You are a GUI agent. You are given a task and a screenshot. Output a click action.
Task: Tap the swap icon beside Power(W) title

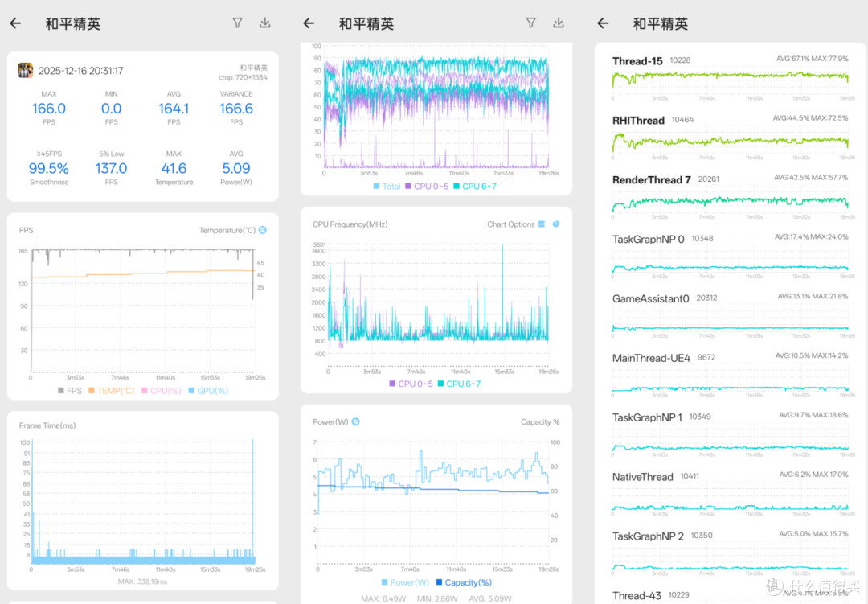(355, 421)
